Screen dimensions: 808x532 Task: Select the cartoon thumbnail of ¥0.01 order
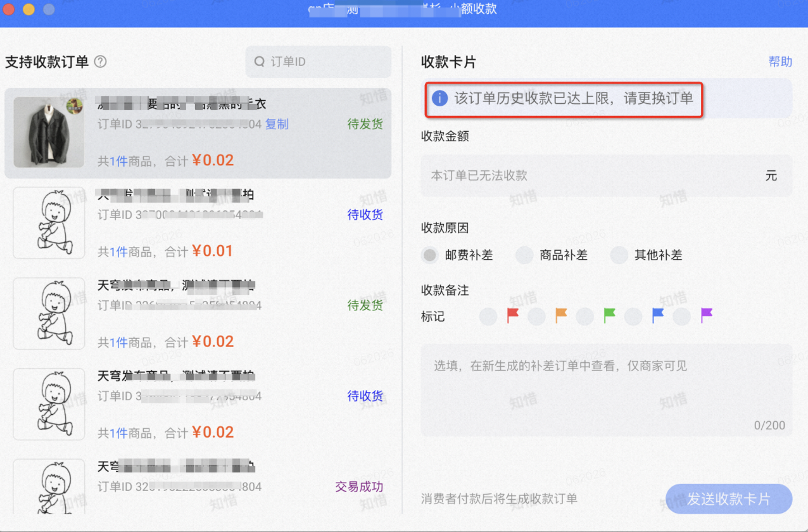point(49,222)
